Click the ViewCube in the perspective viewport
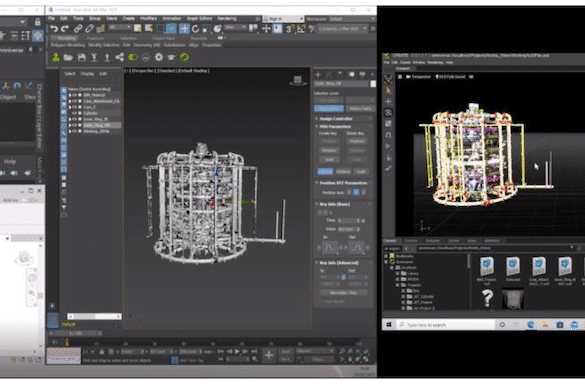Viewport: 585px width, 388px height. coord(297,80)
